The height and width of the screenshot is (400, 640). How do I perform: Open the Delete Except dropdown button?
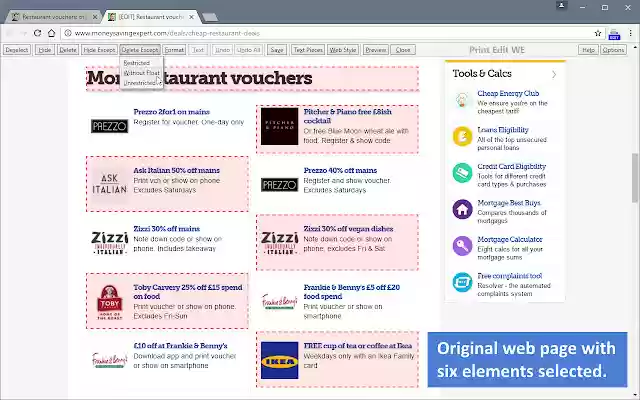tap(140, 50)
